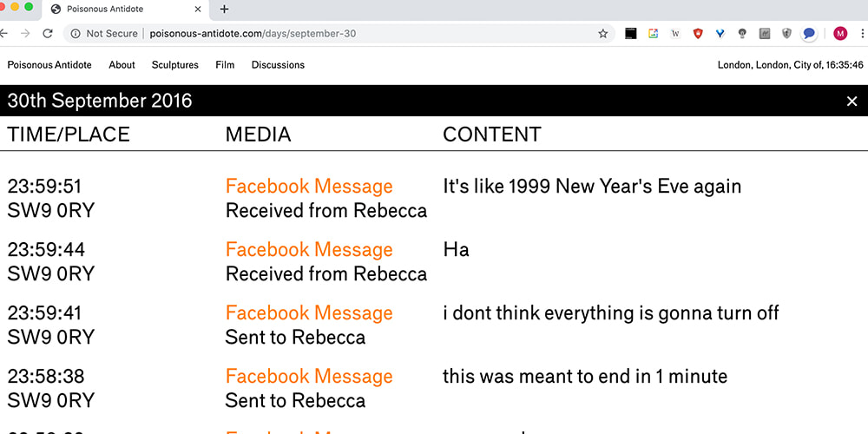Open Facebook Message at 23:59:44
The width and height of the screenshot is (868, 434).
309,250
